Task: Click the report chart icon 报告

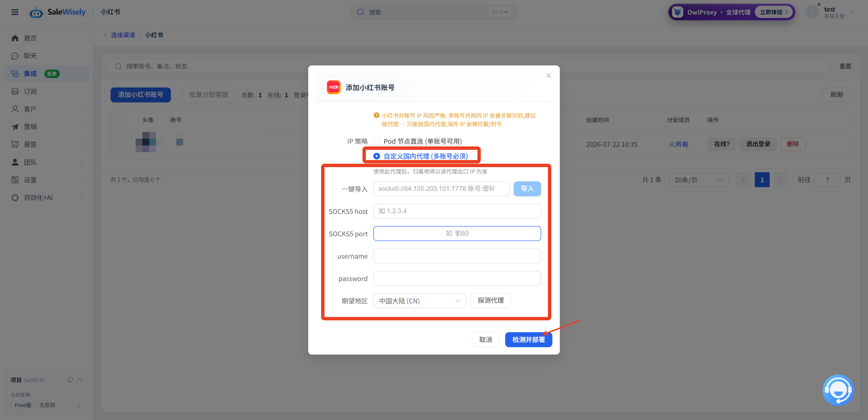Action: (x=15, y=144)
